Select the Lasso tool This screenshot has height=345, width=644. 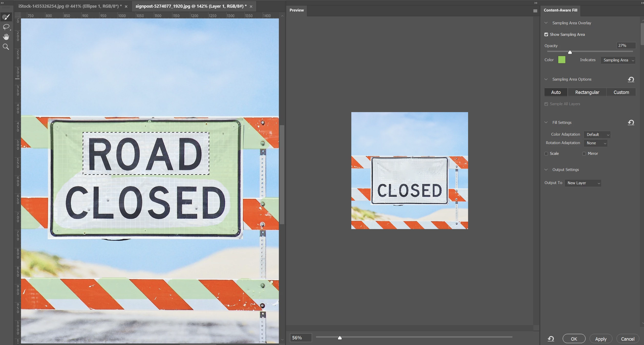[x=6, y=27]
